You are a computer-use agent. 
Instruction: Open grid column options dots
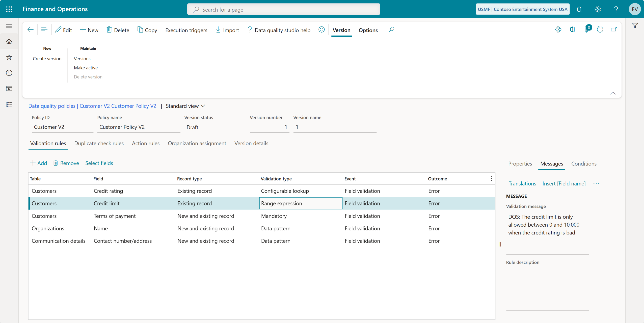pos(491,179)
